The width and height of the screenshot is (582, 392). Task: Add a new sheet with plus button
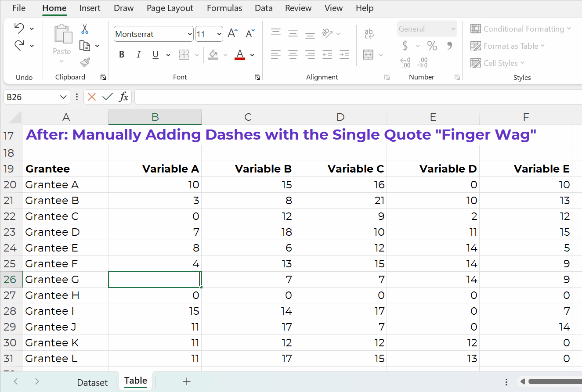pyautogui.click(x=187, y=381)
